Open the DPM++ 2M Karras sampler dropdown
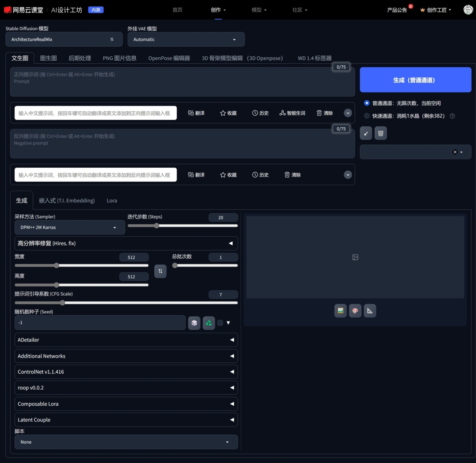The height and width of the screenshot is (463, 476). [x=70, y=228]
